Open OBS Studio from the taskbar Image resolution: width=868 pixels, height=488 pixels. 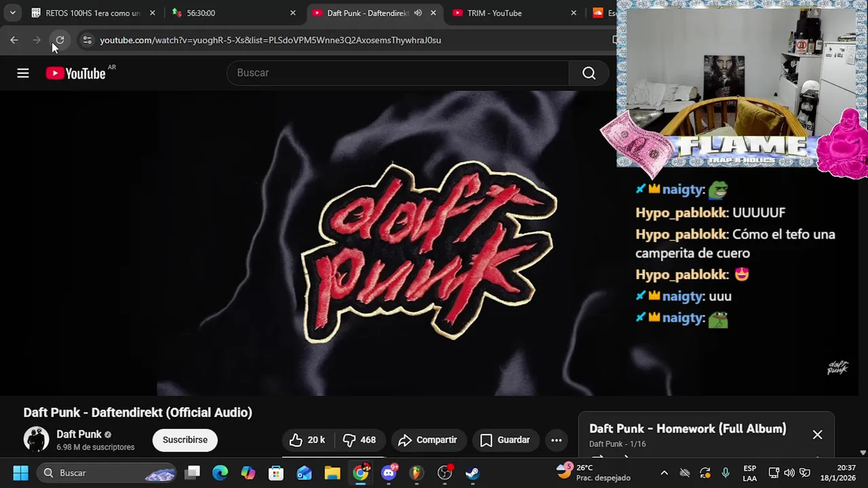click(x=445, y=473)
